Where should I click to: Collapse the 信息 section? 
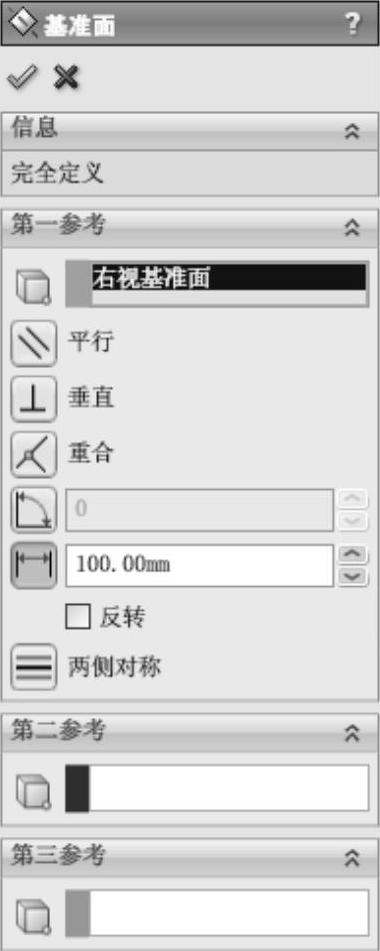tap(352, 131)
